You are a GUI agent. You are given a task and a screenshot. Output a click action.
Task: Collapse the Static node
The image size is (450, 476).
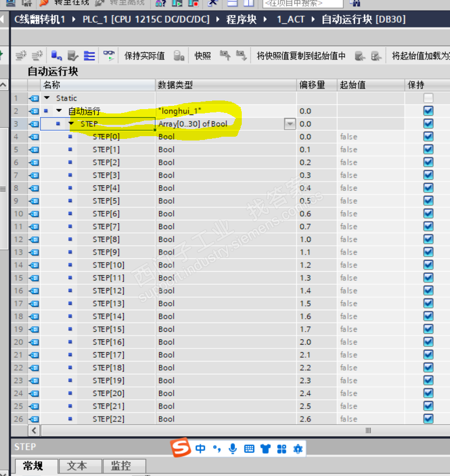(47, 98)
